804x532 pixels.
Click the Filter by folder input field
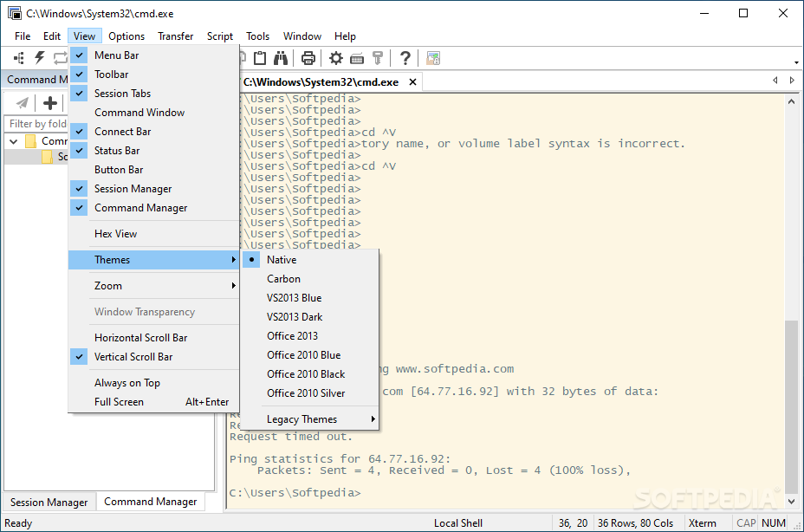click(37, 124)
